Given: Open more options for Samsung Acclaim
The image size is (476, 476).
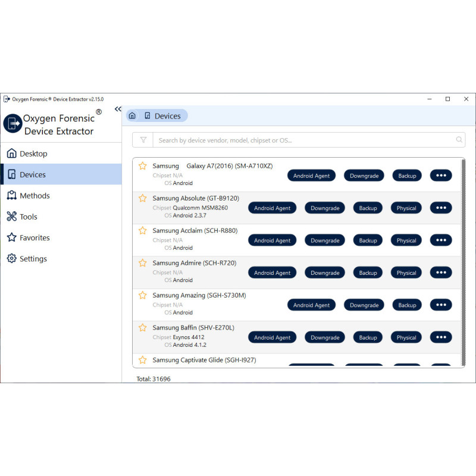Looking at the screenshot, I should pos(441,240).
